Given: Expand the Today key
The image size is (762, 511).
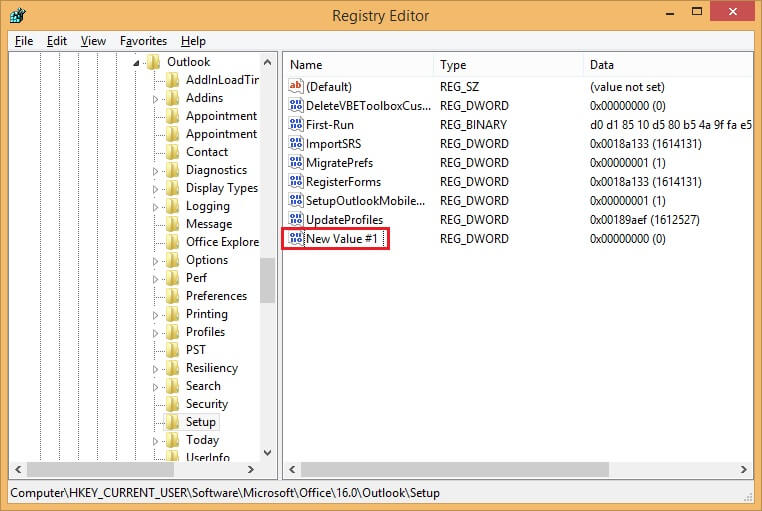Looking at the screenshot, I should tap(155, 441).
